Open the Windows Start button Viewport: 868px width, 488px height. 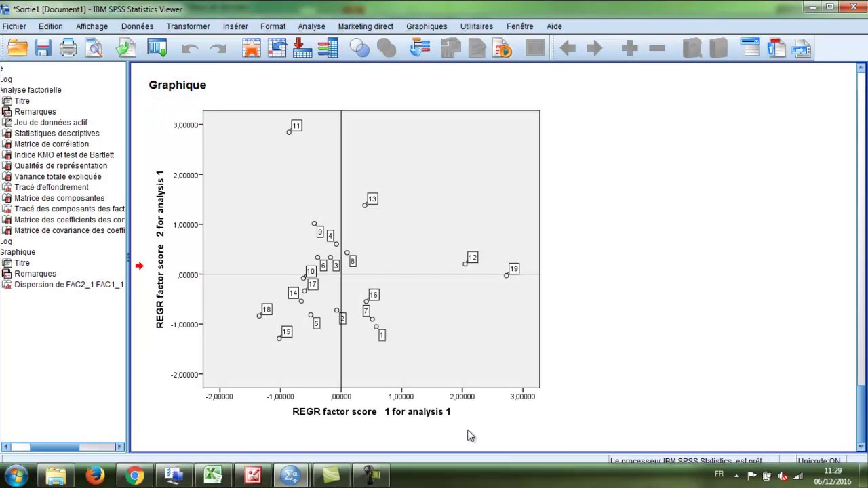click(x=16, y=476)
